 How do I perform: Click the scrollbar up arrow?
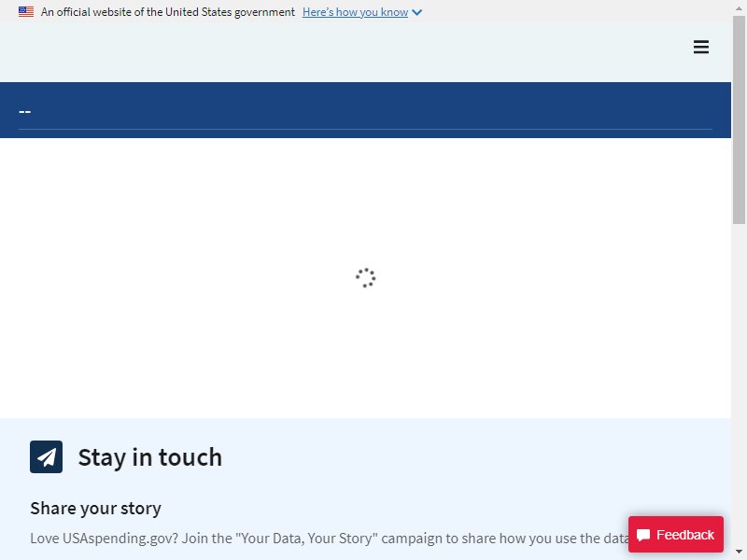click(739, 7)
